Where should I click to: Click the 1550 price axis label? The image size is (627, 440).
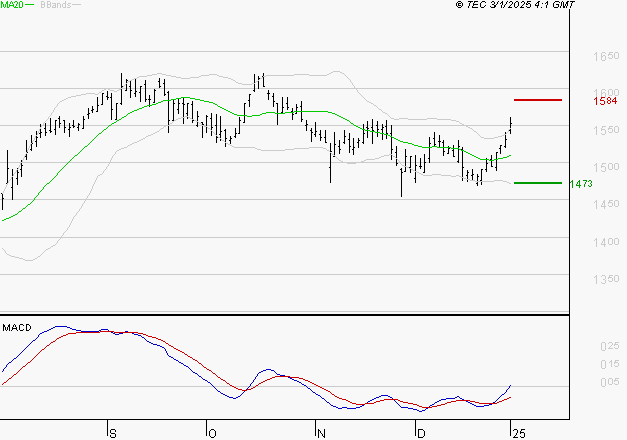pyautogui.click(x=606, y=130)
